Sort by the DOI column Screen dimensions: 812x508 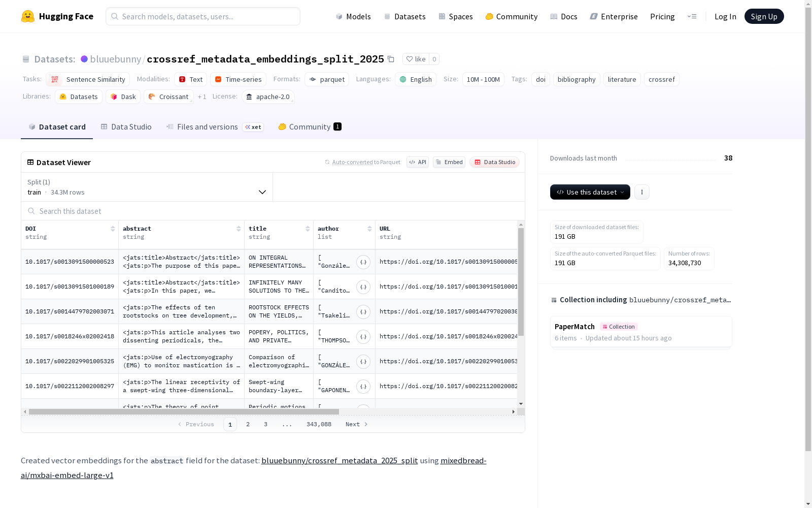click(x=113, y=229)
